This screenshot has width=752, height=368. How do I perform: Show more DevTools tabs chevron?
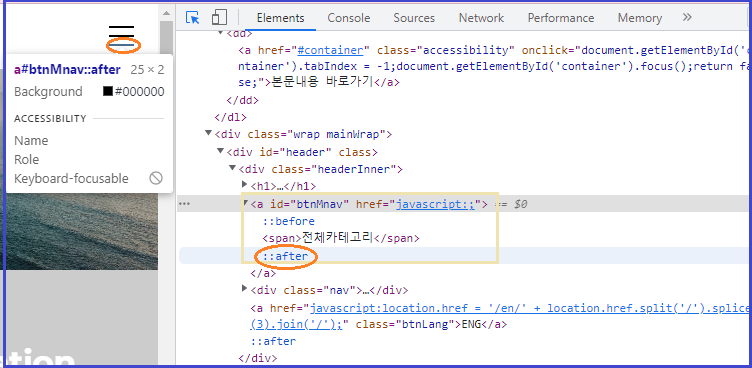pos(687,18)
